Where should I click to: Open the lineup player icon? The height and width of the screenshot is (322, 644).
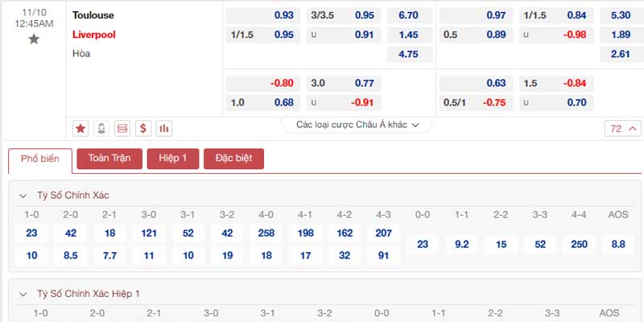(101, 129)
